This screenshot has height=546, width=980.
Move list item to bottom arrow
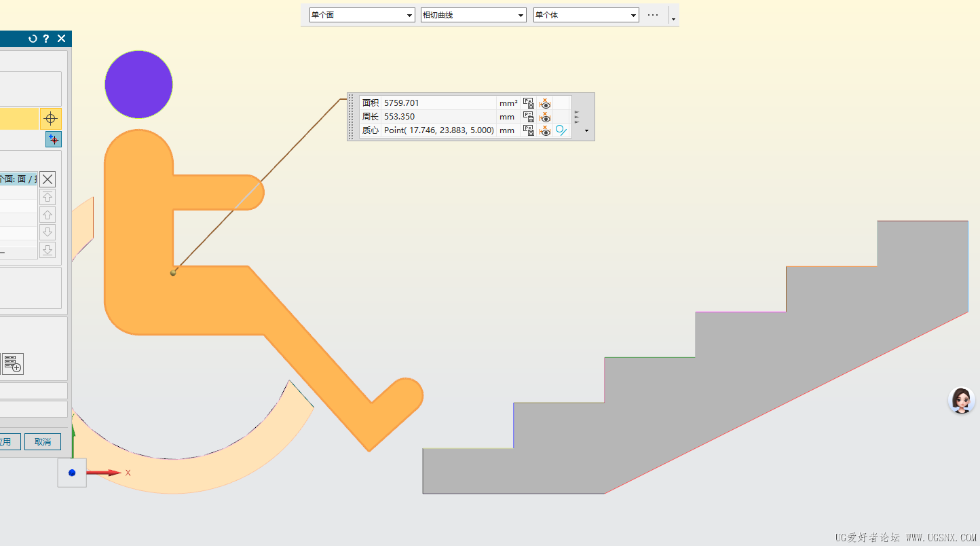48,250
